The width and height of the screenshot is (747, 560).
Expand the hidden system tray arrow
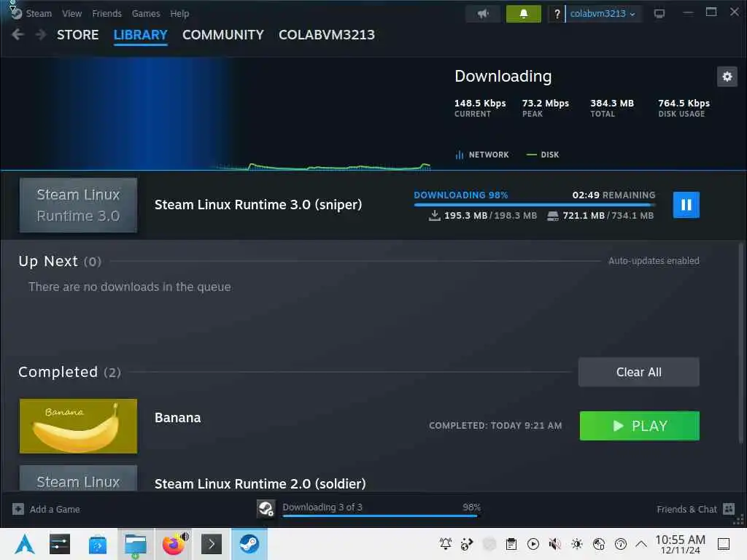pos(641,544)
